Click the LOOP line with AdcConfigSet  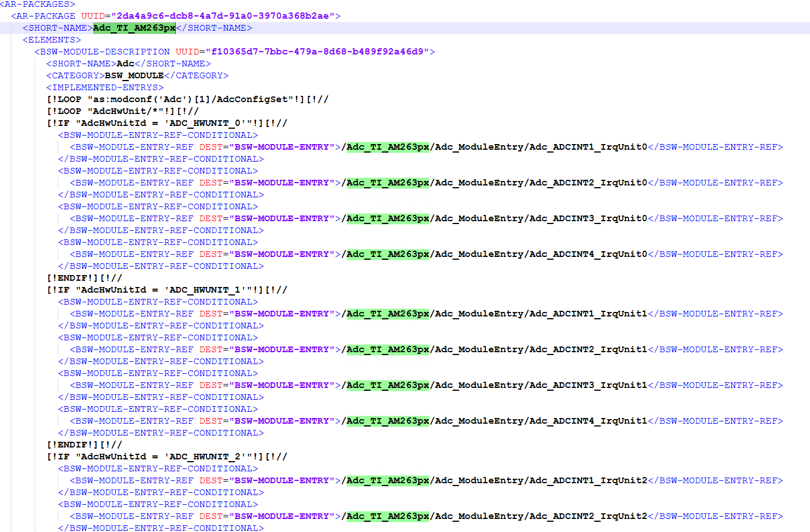(188, 99)
